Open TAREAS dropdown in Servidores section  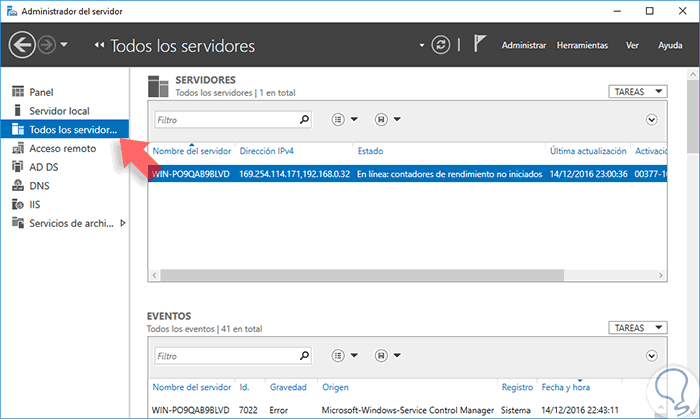(x=638, y=91)
